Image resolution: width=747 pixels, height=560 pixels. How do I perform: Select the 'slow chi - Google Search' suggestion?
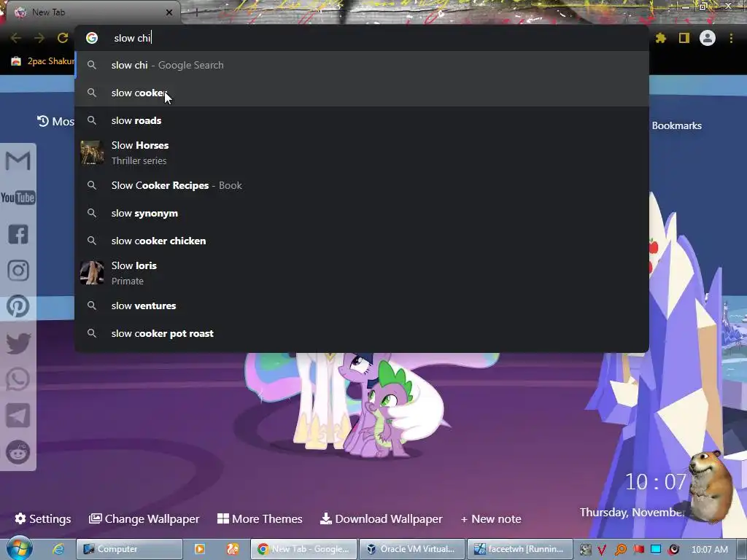(x=362, y=65)
